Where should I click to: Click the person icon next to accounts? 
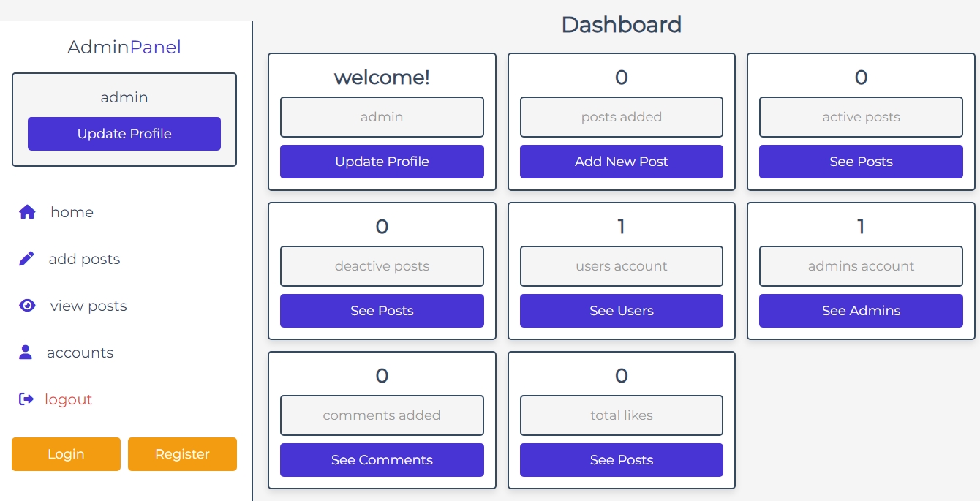pos(26,353)
